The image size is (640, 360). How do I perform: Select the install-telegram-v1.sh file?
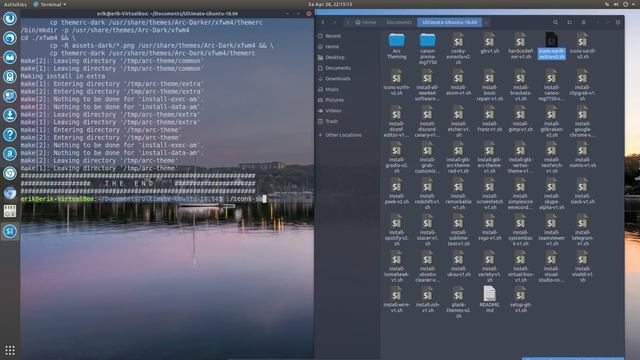click(582, 231)
